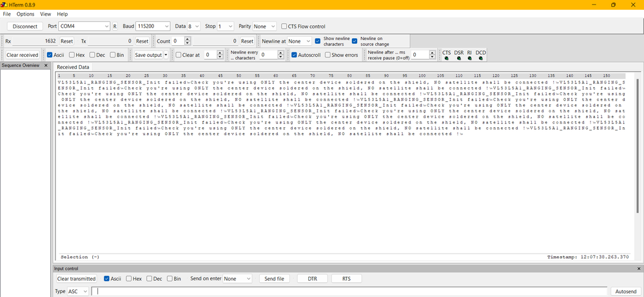644x297 pixels.
Task: Click the Autosend button
Action: click(626, 291)
